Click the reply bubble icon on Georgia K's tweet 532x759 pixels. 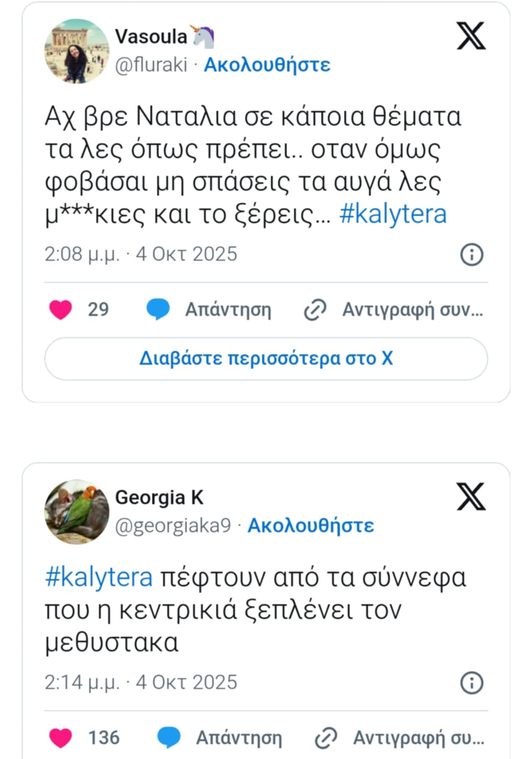click(169, 738)
